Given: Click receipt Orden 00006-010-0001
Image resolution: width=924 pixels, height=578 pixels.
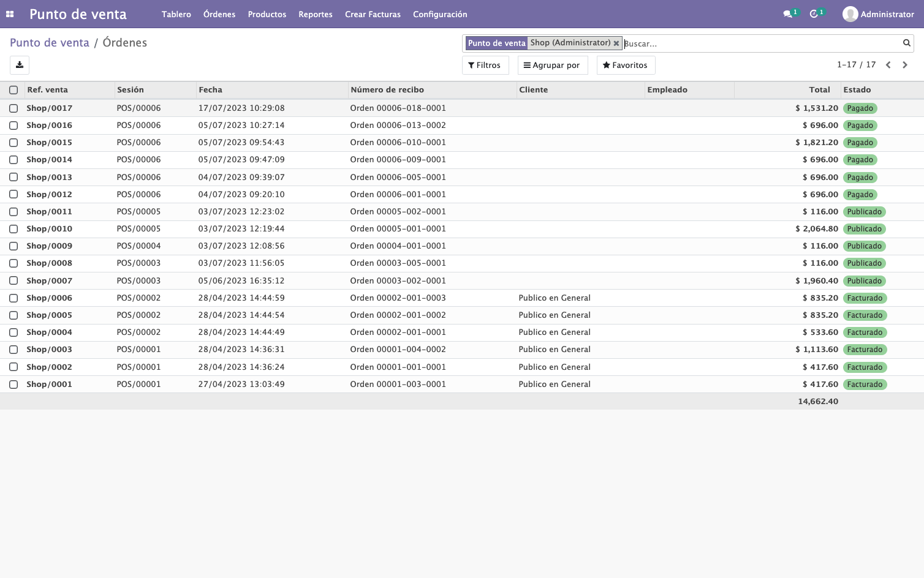Looking at the screenshot, I should pyautogui.click(x=398, y=143).
